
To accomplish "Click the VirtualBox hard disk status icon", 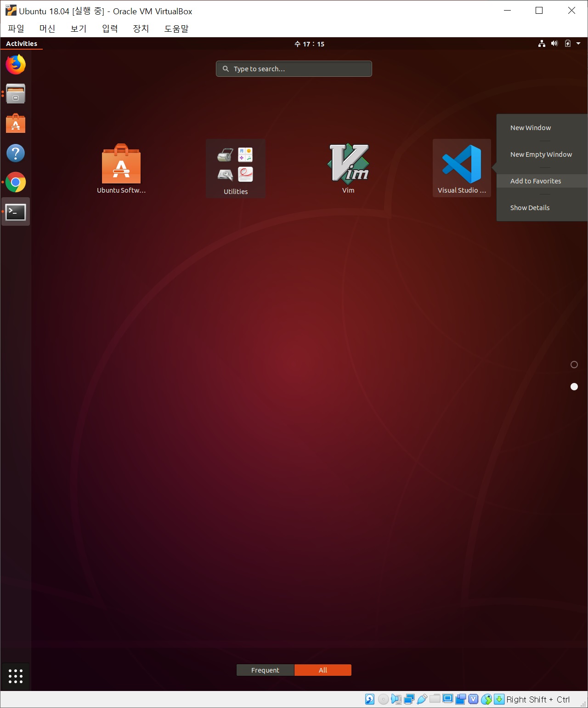I will [370, 699].
